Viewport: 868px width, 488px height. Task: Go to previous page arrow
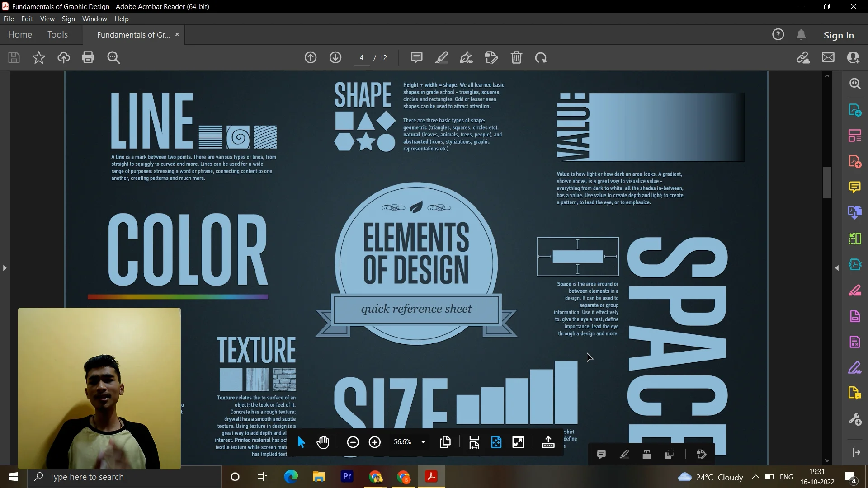tap(311, 57)
